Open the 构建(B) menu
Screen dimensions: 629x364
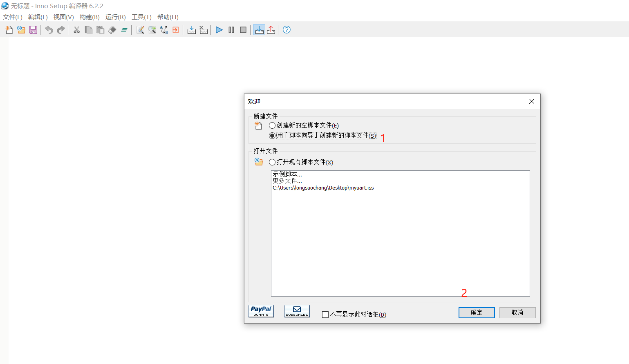click(x=90, y=17)
